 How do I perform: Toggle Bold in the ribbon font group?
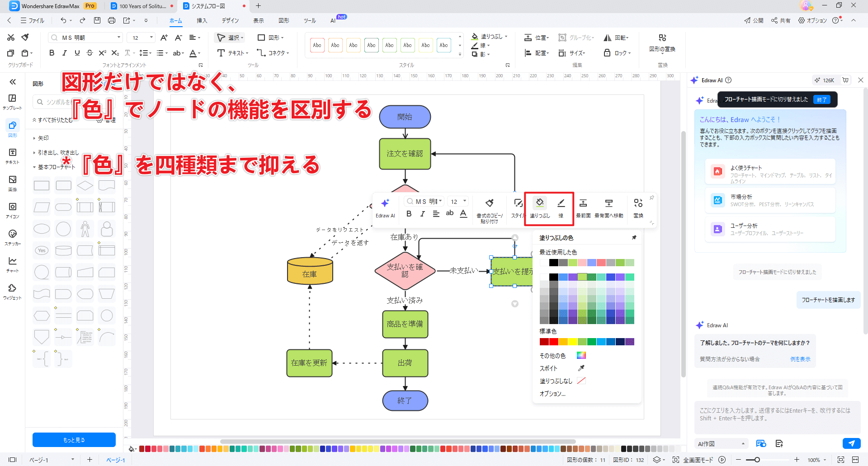pos(52,53)
